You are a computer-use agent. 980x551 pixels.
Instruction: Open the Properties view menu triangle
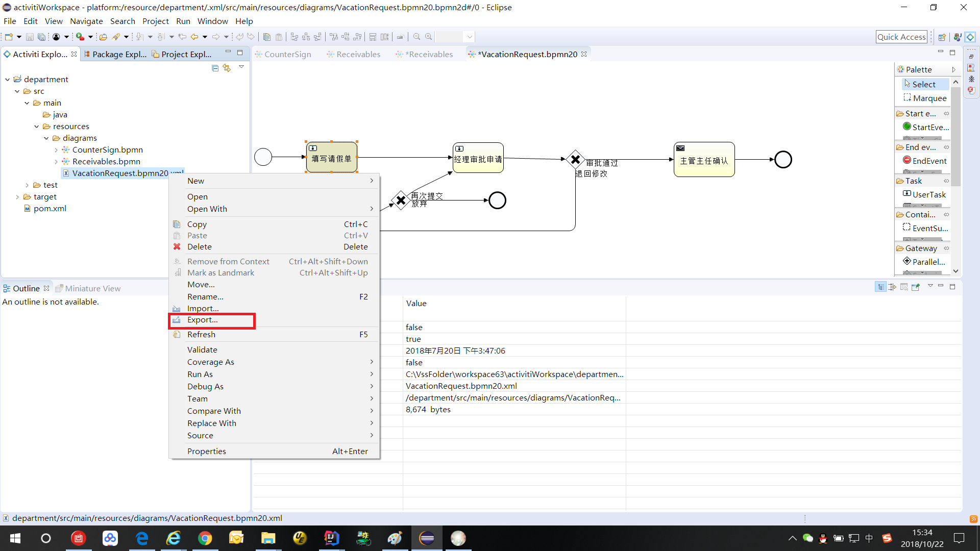tap(930, 286)
